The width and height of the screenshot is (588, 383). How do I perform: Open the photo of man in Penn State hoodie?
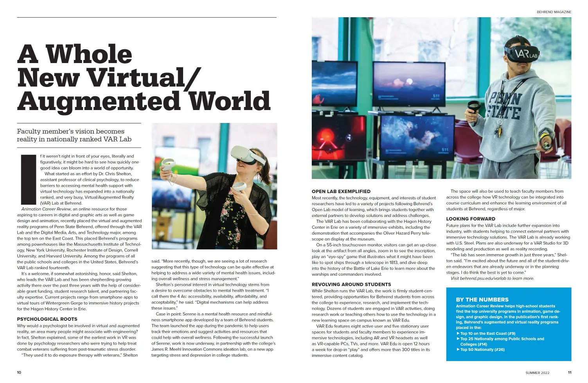[441, 98]
